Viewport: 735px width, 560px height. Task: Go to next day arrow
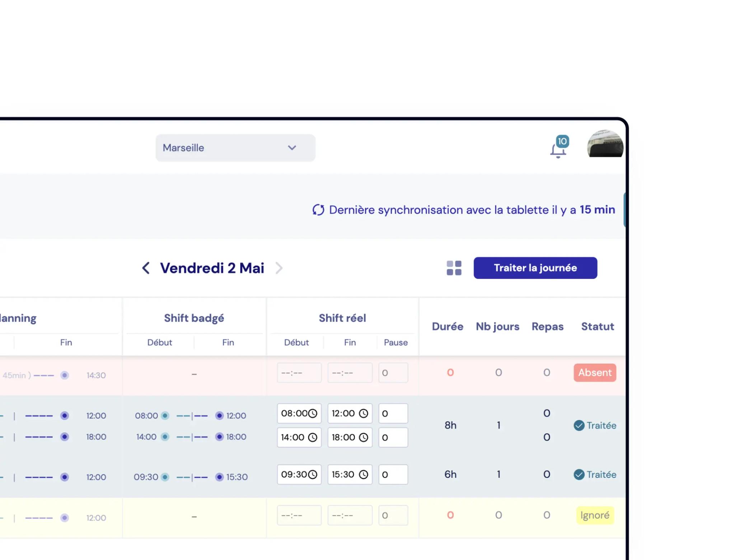(x=279, y=268)
